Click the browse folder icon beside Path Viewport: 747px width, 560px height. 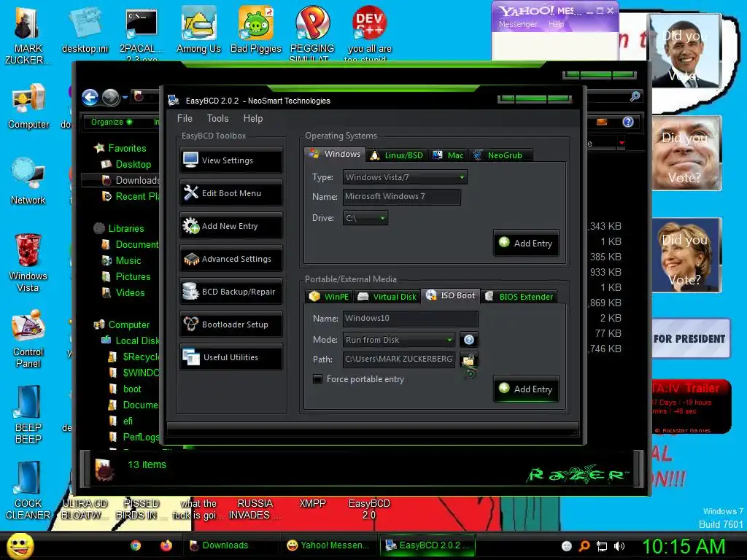(x=469, y=360)
